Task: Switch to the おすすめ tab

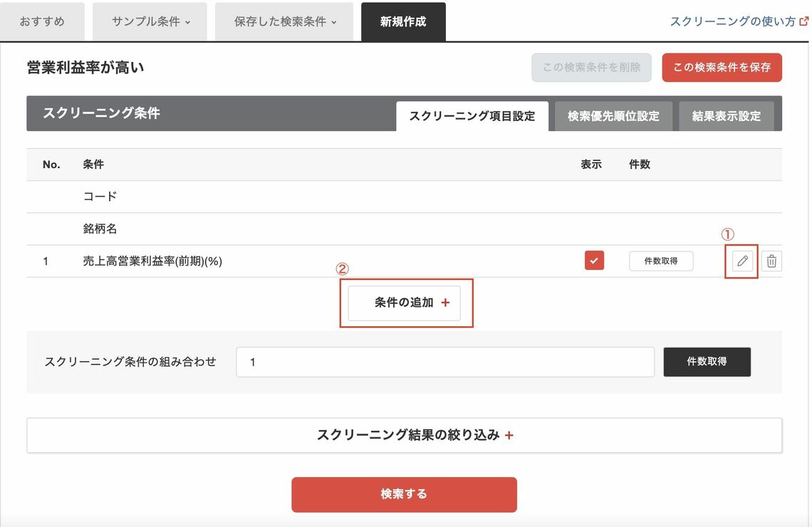Action: pyautogui.click(x=43, y=21)
